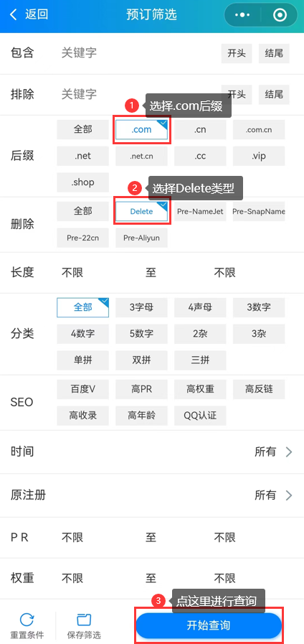Click the 结尾 button for 排除

click(274, 95)
